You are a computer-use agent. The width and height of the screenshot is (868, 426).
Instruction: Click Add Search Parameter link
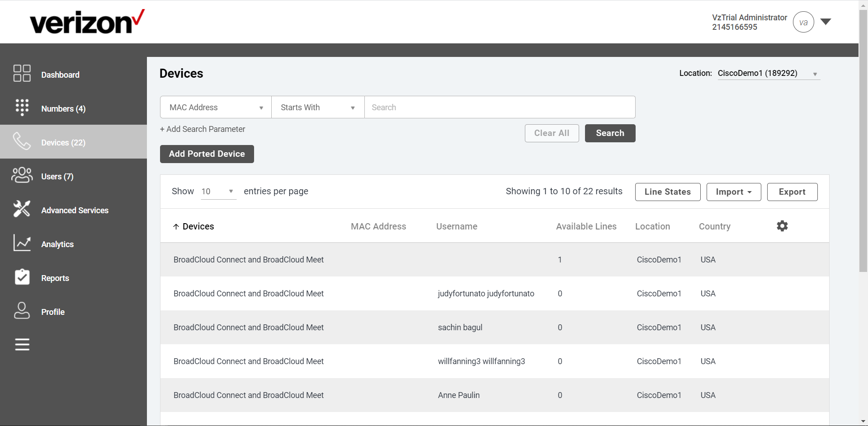[202, 129]
